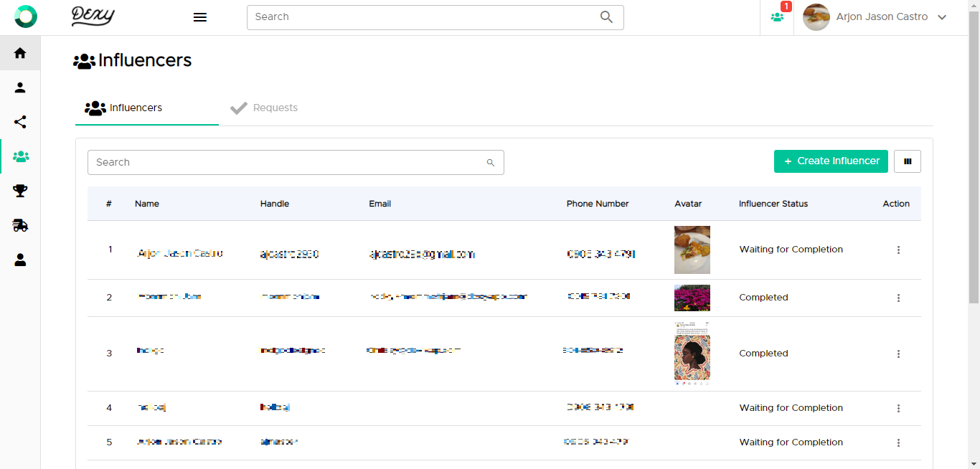980x469 pixels.
Task: Click the Create Influencer button
Action: [x=831, y=161]
